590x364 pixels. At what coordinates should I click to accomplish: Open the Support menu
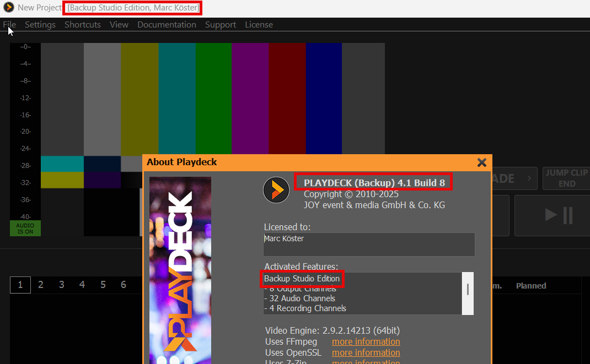click(x=221, y=24)
